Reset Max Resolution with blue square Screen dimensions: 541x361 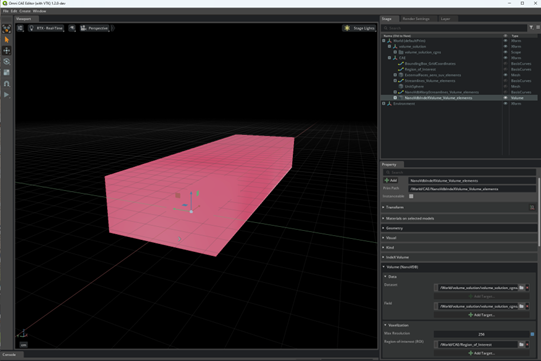click(x=532, y=334)
